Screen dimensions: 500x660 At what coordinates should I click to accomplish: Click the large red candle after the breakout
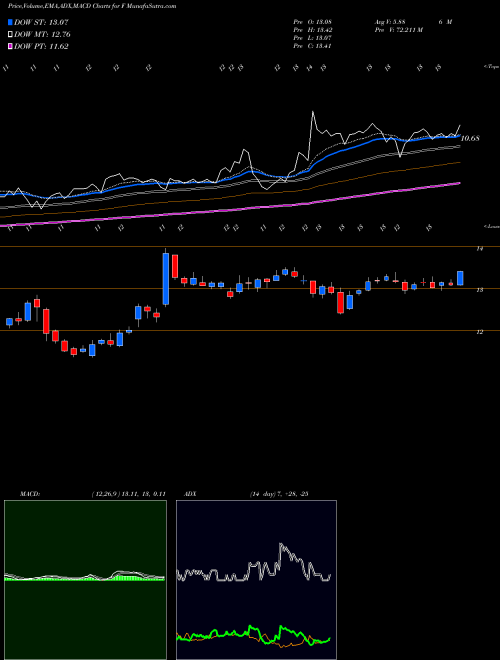(x=175, y=266)
